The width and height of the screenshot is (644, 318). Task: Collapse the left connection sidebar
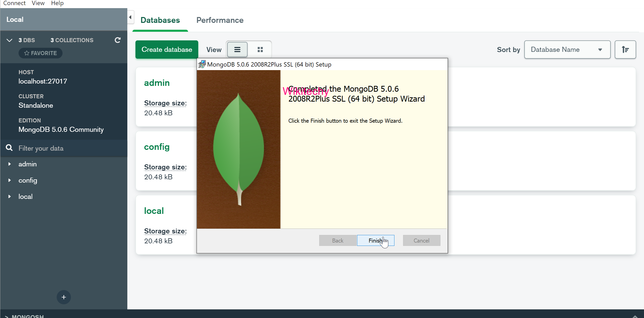[x=130, y=17]
